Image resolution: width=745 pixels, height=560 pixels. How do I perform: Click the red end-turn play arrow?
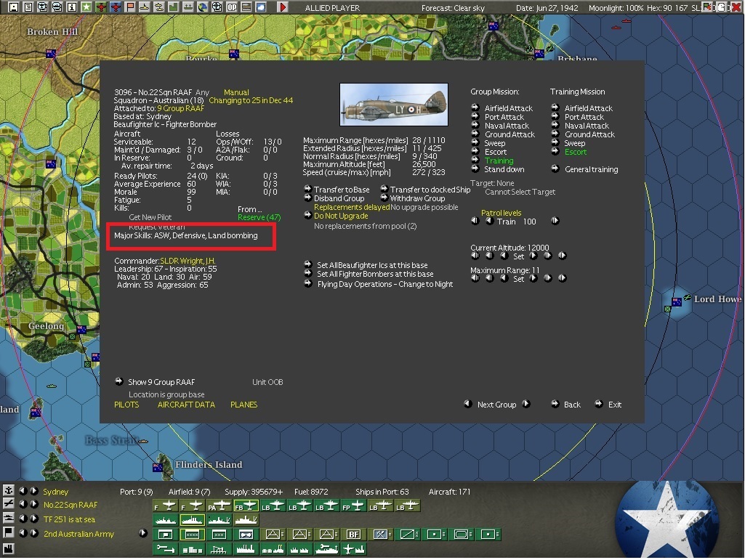pyautogui.click(x=283, y=7)
